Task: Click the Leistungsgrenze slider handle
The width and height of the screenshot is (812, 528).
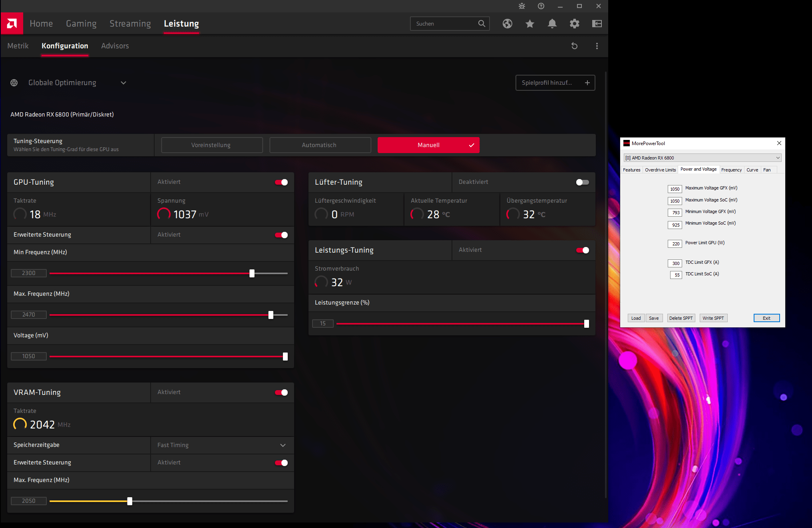Action: (x=586, y=324)
